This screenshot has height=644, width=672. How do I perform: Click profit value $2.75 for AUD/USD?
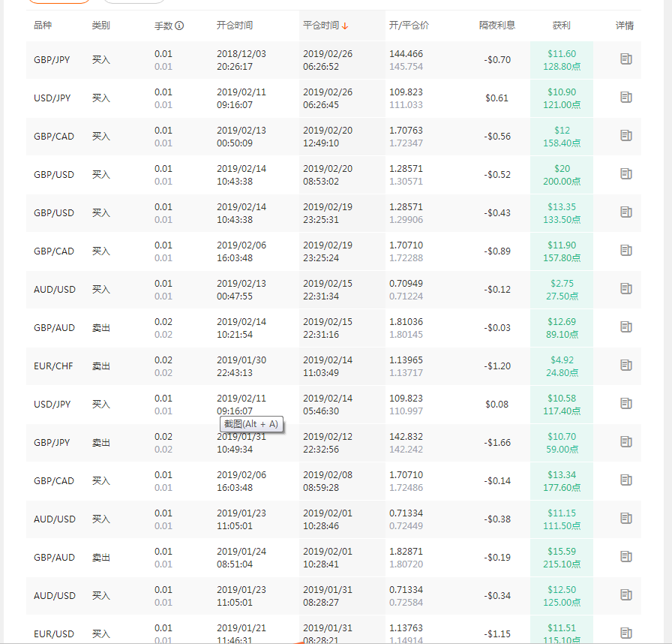coord(562,284)
